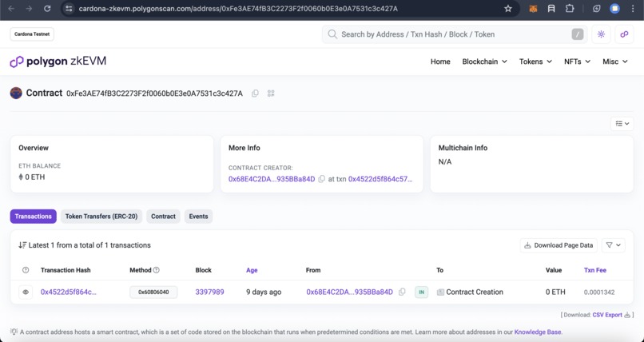Reload the page using the refresh icon
644x342 pixels.
[x=47, y=8]
